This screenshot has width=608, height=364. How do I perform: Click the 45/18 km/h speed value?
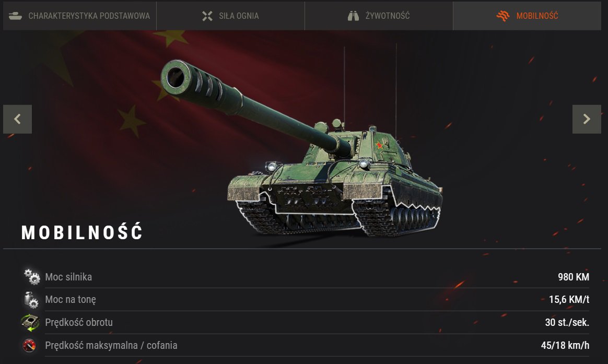click(x=565, y=345)
